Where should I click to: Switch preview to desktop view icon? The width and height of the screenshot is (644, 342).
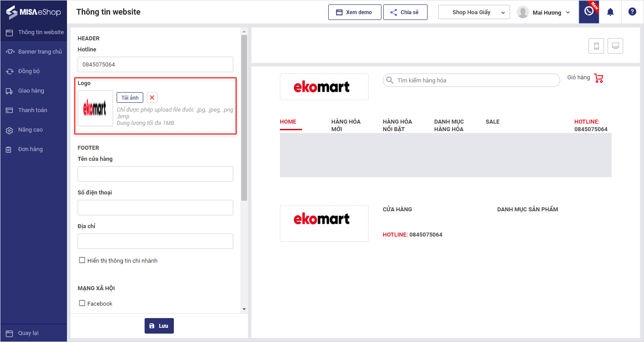[615, 46]
